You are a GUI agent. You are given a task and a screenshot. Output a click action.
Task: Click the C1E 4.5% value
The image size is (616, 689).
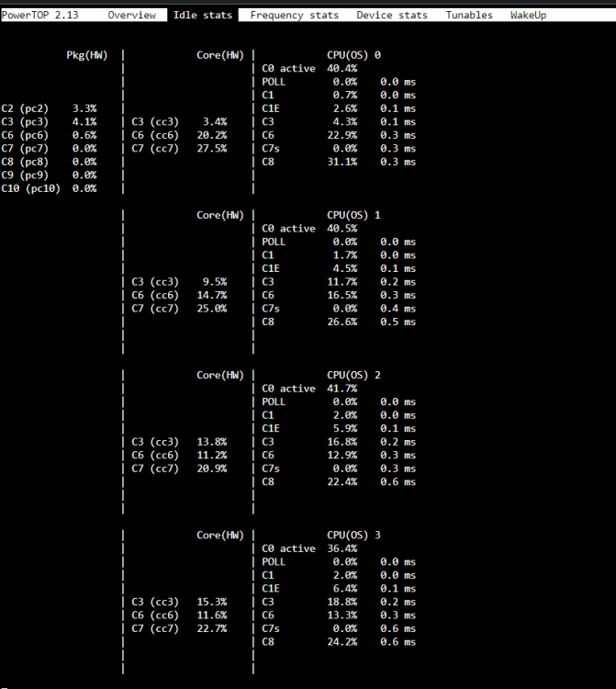click(345, 268)
